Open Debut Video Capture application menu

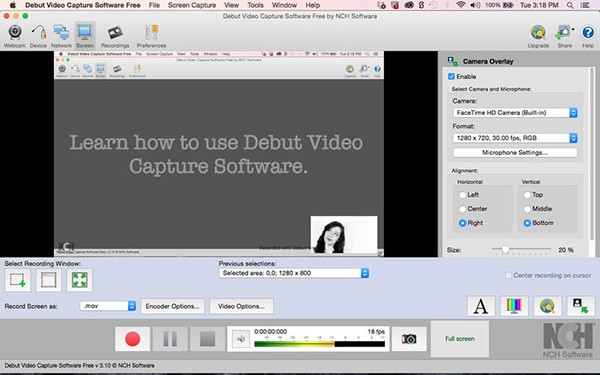coord(83,5)
